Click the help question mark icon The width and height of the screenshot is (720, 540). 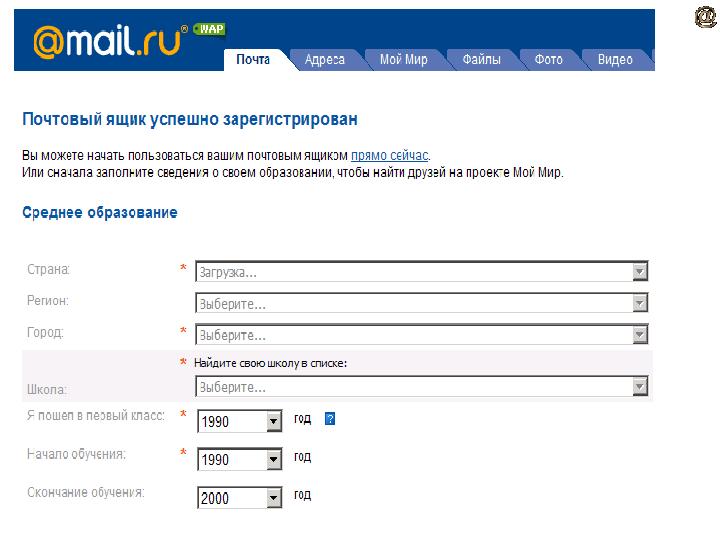(x=330, y=419)
